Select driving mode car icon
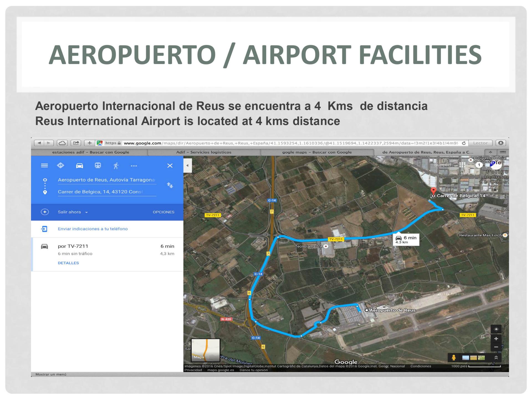 (x=80, y=166)
